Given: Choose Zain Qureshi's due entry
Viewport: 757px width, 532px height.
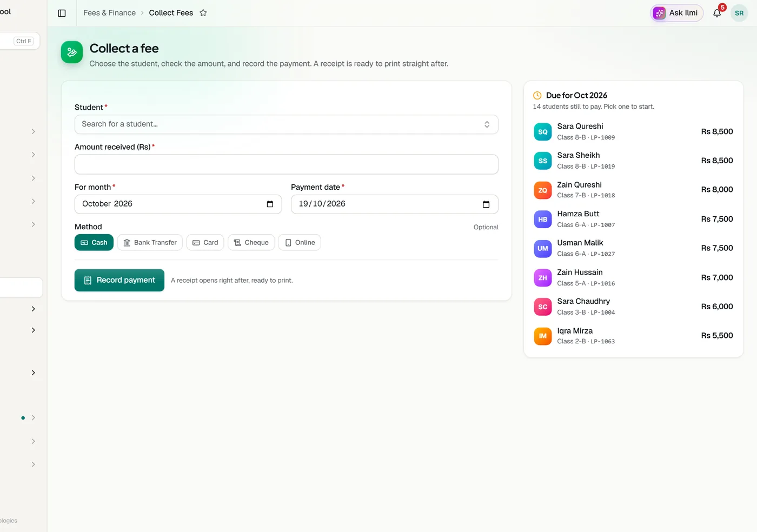Looking at the screenshot, I should pyautogui.click(x=633, y=190).
